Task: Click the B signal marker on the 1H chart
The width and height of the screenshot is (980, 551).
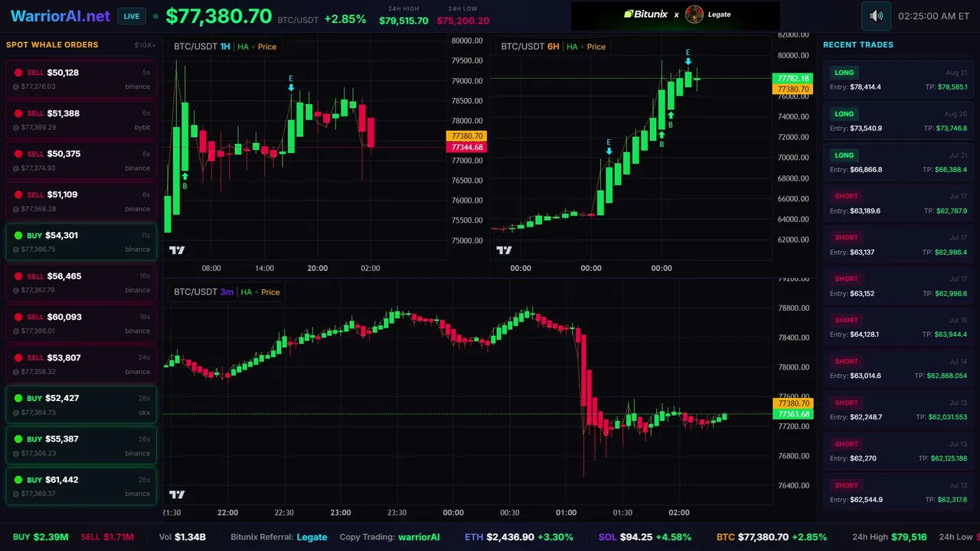Action: pos(185,181)
